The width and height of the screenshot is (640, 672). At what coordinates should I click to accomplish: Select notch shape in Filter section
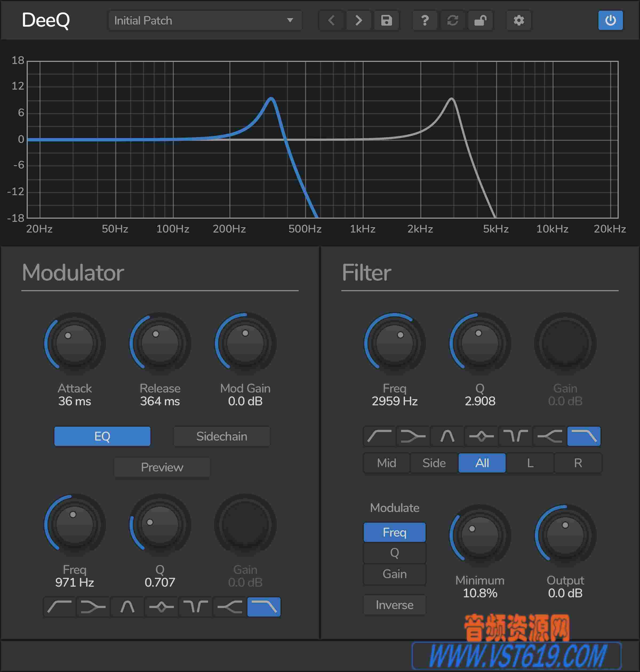coord(515,436)
